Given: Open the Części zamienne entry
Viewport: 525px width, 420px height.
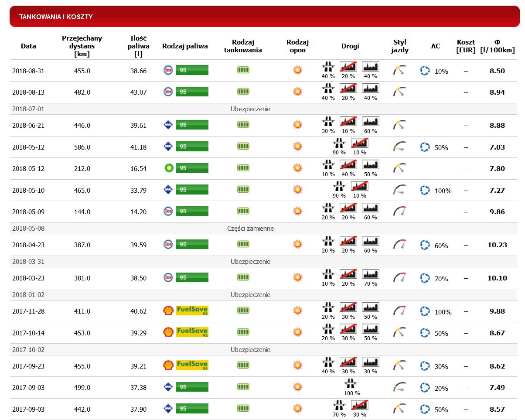Looking at the screenshot, I should pos(250,229).
